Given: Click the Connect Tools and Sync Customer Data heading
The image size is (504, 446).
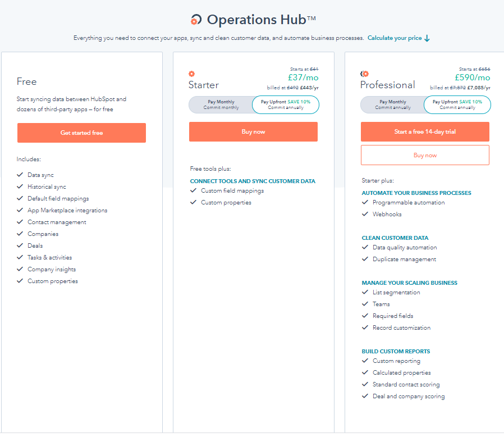Looking at the screenshot, I should tap(253, 181).
